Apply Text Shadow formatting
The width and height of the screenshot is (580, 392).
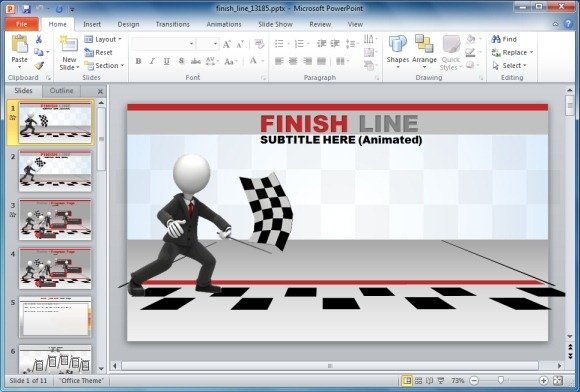pyautogui.click(x=181, y=61)
